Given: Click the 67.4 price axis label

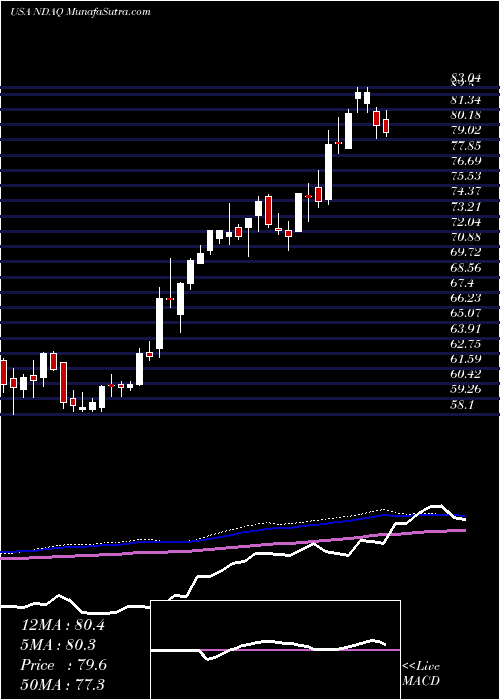Looking at the screenshot, I should click(462, 282).
